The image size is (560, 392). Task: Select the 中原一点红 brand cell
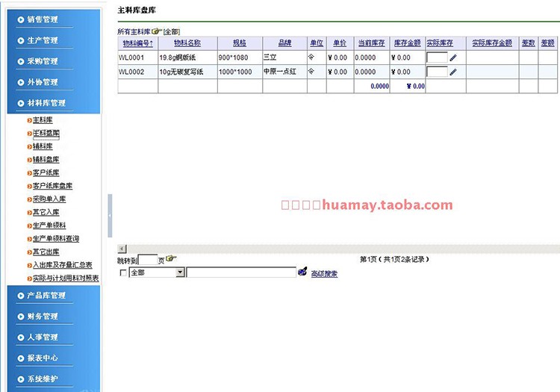click(284, 72)
